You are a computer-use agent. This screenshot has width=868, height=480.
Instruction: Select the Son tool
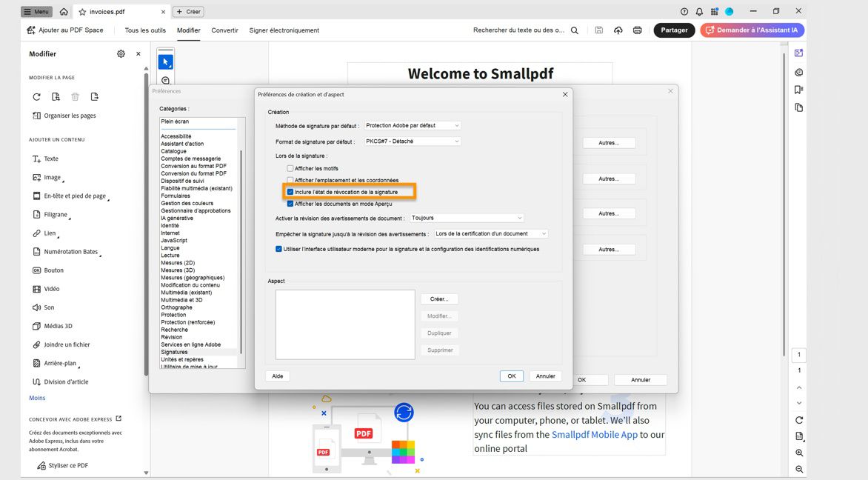(x=43, y=308)
